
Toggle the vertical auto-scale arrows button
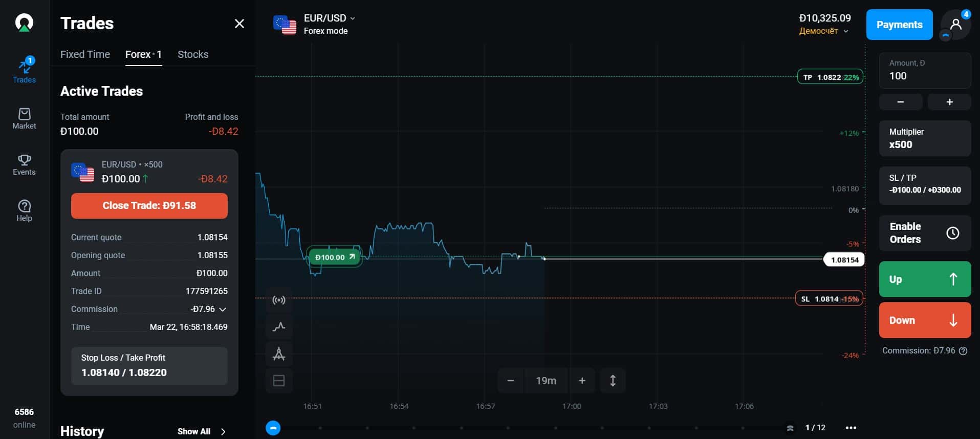tap(613, 381)
